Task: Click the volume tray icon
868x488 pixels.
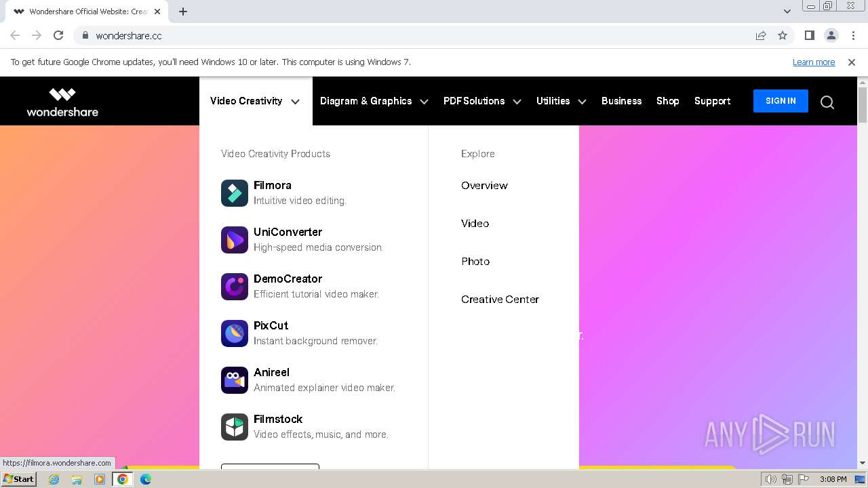Action: (770, 479)
